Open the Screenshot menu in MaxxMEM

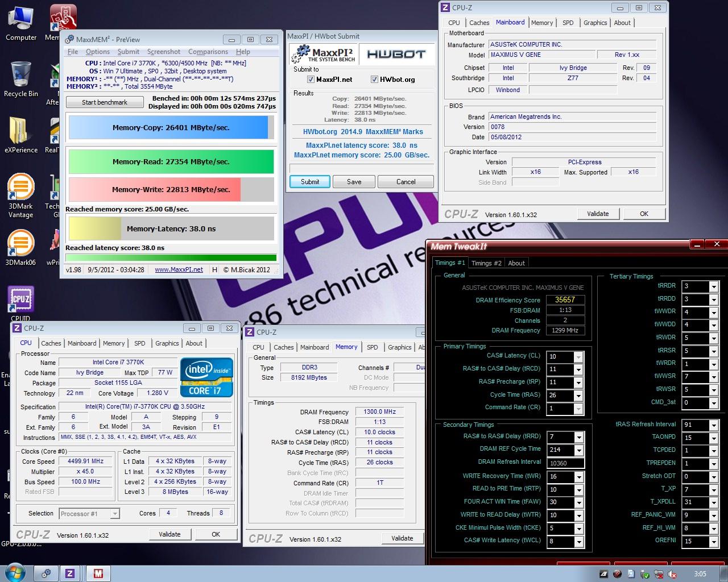coord(164,52)
